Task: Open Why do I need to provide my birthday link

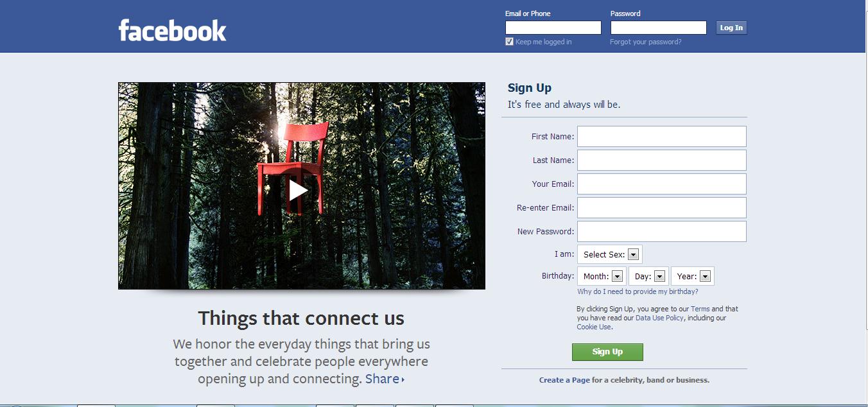Action: [x=638, y=291]
